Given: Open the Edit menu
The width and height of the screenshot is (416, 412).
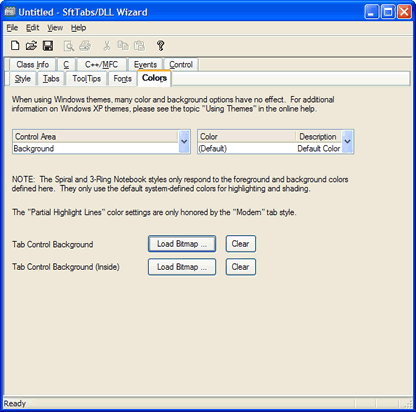Looking at the screenshot, I should [x=33, y=28].
